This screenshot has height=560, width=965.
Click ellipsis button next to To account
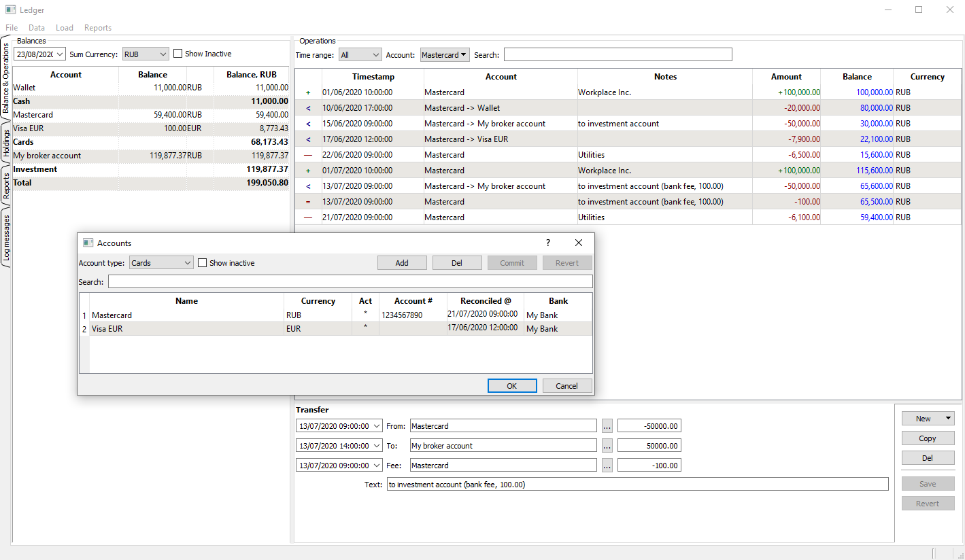point(607,446)
